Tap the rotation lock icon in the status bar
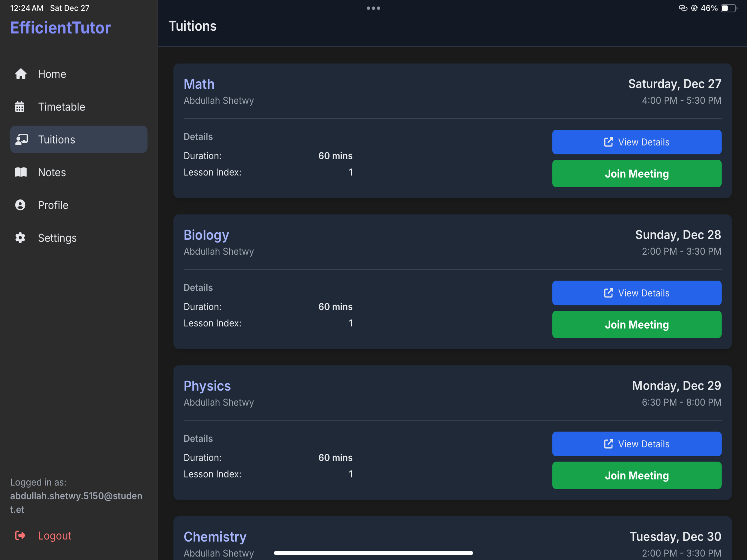Viewport: 747px width, 560px height. click(x=694, y=8)
